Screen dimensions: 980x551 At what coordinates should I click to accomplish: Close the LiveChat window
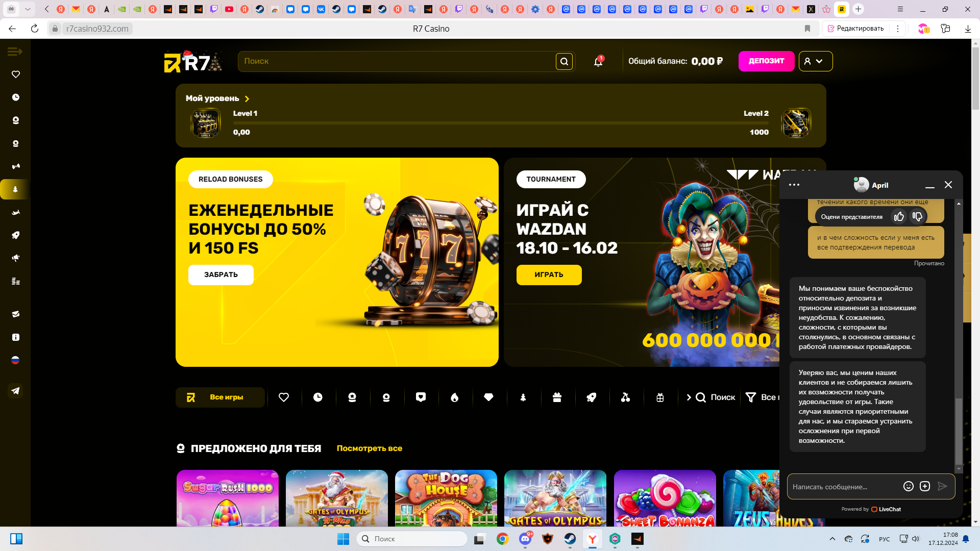[x=948, y=185]
